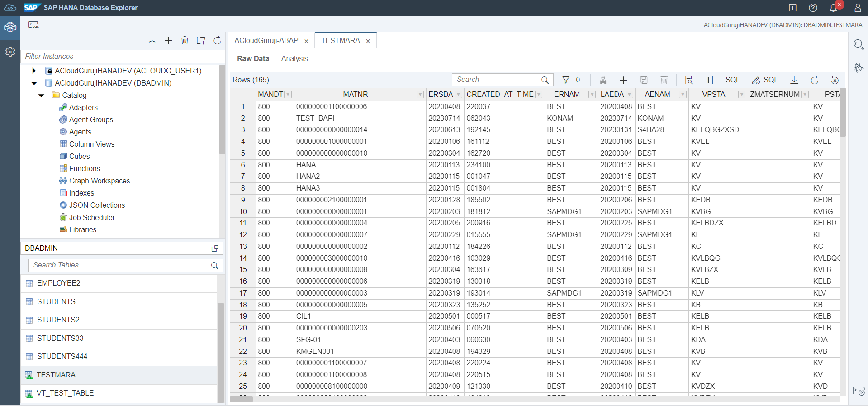
Task: Add a new row with plus icon
Action: 623,80
